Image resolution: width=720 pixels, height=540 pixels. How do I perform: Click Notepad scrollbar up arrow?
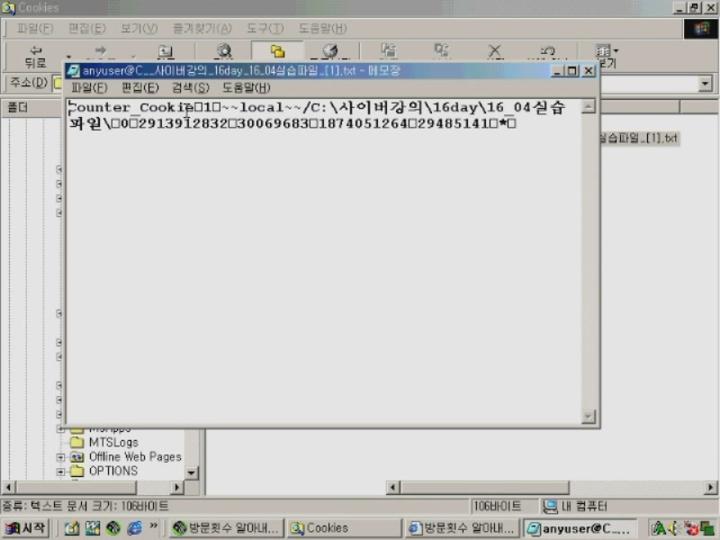(588, 106)
